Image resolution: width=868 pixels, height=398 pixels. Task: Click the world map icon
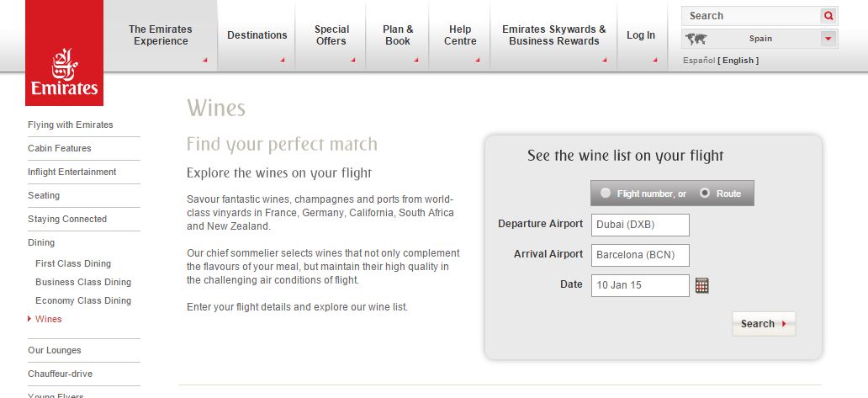(x=696, y=40)
